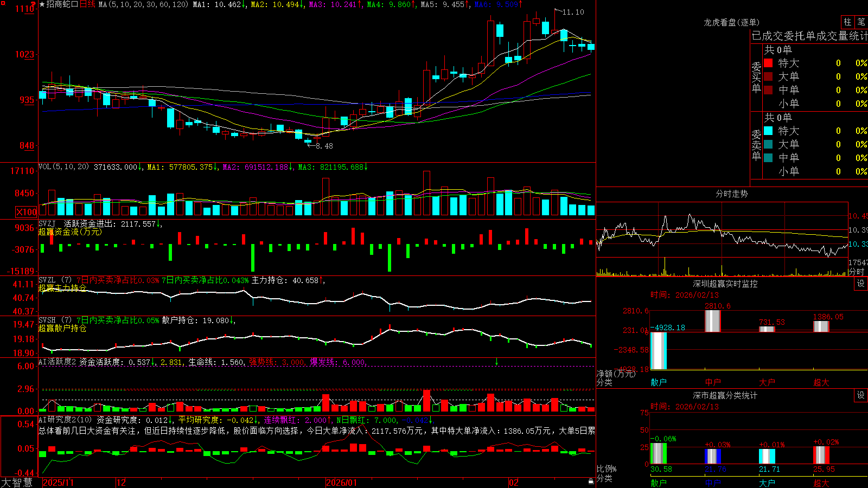Click the SVZL indicator name
The width and height of the screenshot is (868, 488).
(47, 280)
